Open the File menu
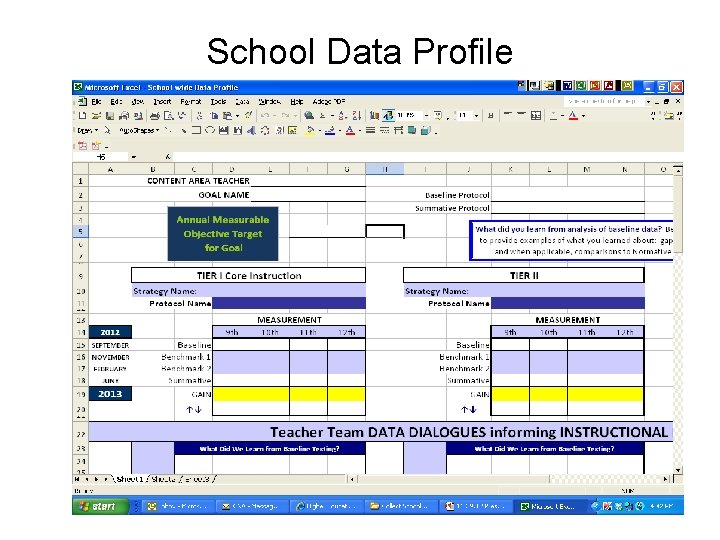Screen dimensions: 720x540 point(96,101)
